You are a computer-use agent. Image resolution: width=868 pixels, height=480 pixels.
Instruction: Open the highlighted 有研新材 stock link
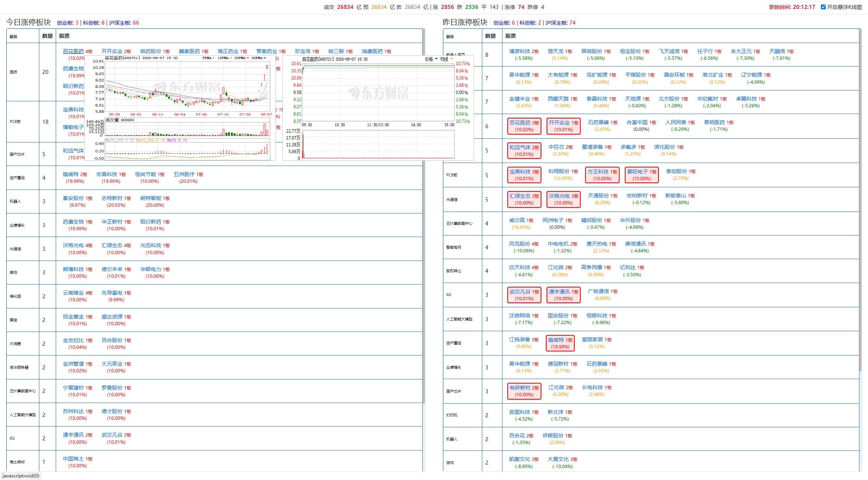(x=520, y=388)
